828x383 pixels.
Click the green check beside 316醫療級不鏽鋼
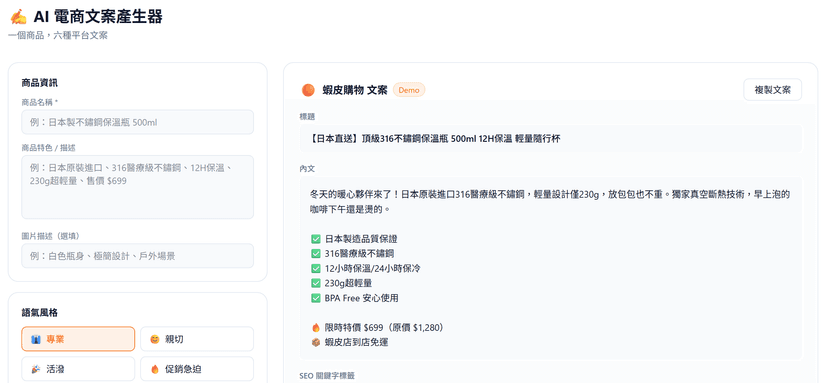(x=316, y=254)
